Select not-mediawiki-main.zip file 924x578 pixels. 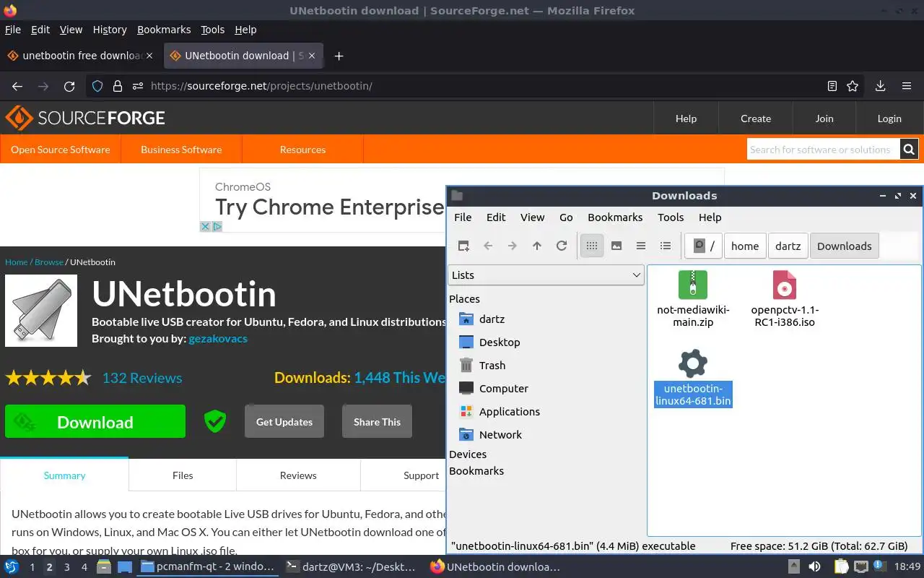pyautogui.click(x=693, y=299)
